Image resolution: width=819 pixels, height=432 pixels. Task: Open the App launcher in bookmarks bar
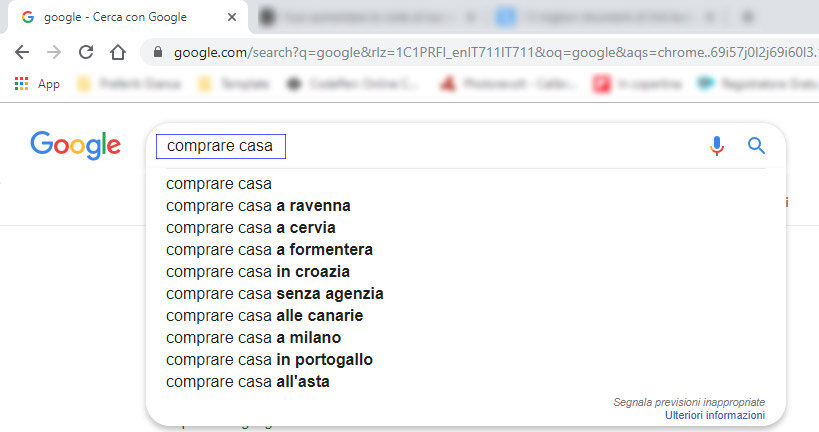(x=37, y=84)
